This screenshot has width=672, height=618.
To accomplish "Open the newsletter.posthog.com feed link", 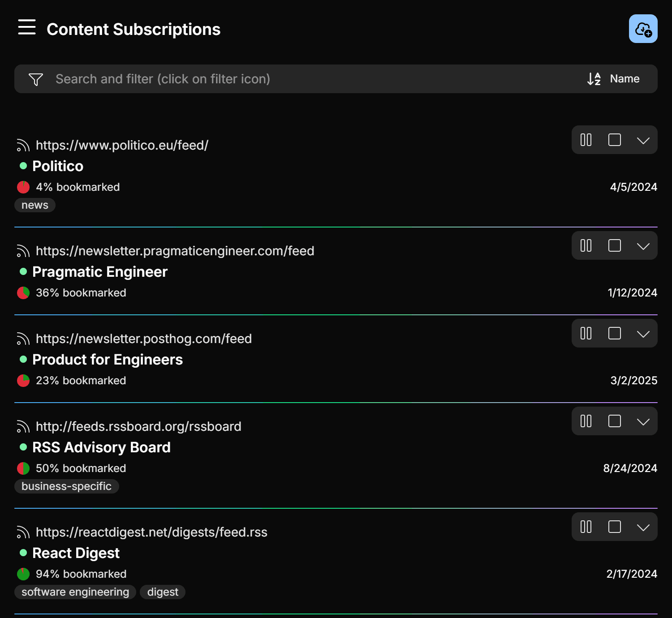I will [144, 339].
